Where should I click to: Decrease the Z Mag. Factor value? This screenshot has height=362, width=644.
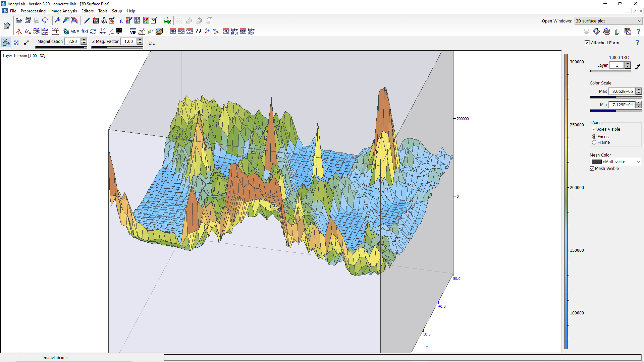point(140,43)
